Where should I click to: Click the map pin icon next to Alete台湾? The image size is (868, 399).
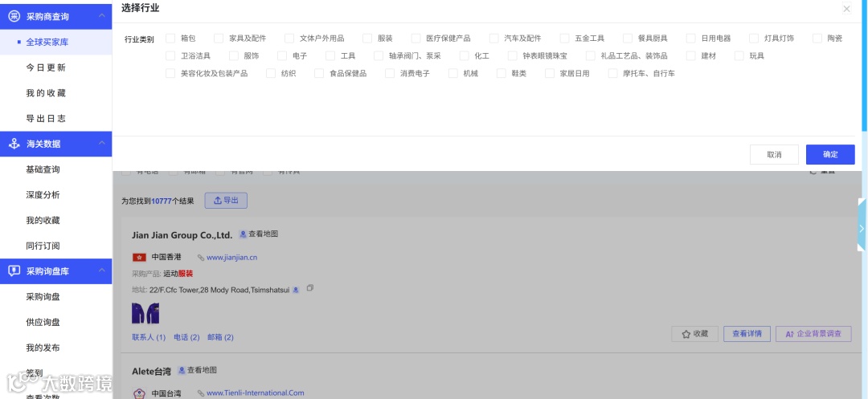pos(181,370)
